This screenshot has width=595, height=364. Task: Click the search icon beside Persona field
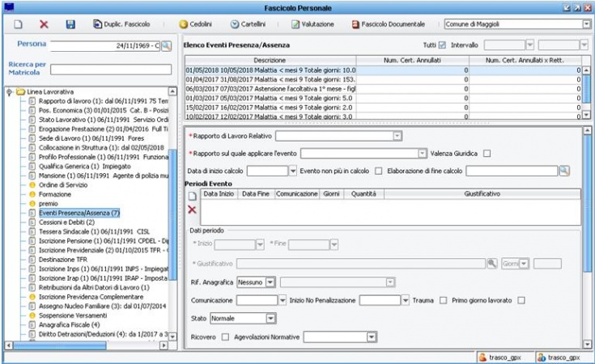(167, 46)
